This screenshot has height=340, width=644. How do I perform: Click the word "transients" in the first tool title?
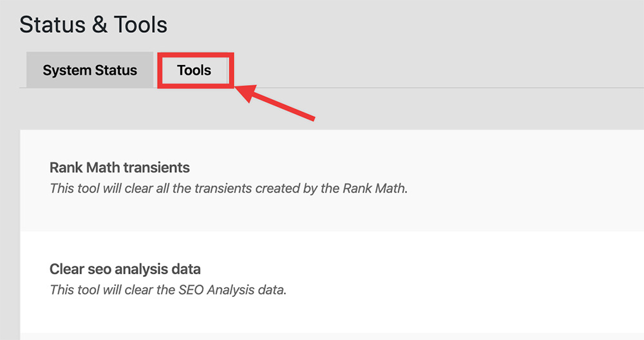coord(156,168)
